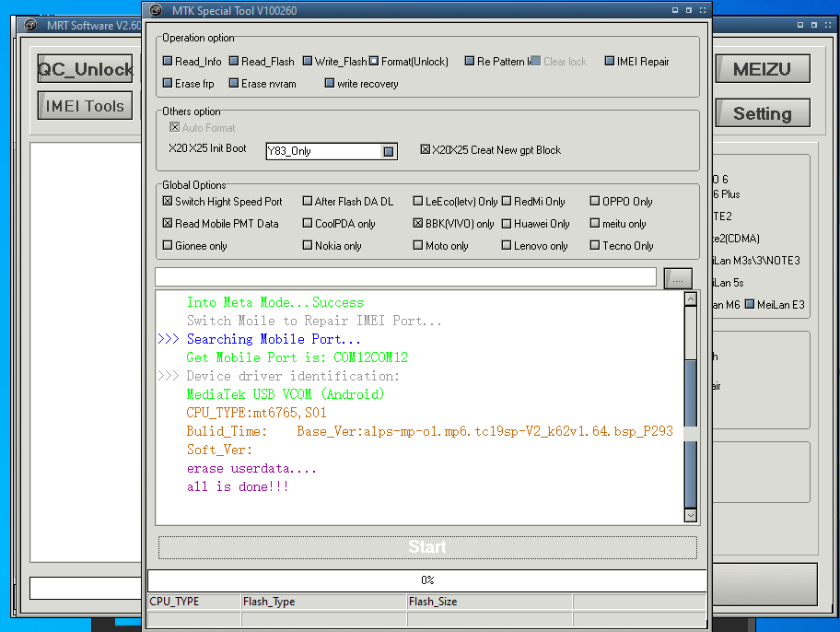The height and width of the screenshot is (632, 840).
Task: Open IMEI Tools in MRT Software window
Action: [85, 106]
